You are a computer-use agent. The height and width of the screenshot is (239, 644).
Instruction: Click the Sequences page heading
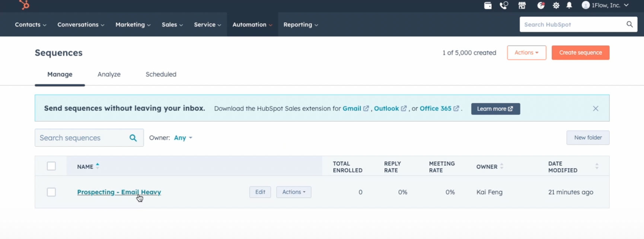click(x=58, y=53)
